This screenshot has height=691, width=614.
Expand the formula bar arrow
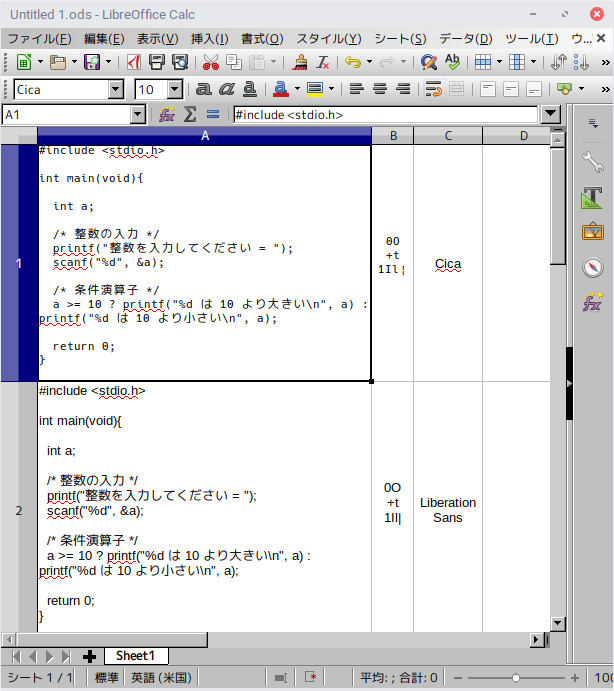pos(551,115)
